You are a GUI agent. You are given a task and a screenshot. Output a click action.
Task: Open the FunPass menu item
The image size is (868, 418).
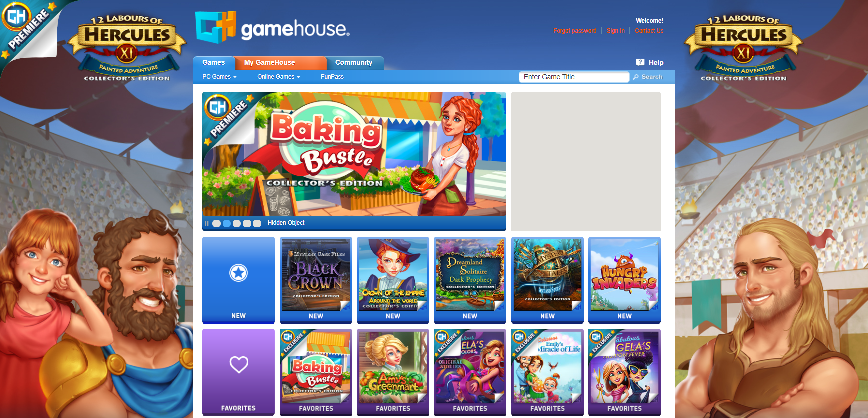(x=332, y=77)
